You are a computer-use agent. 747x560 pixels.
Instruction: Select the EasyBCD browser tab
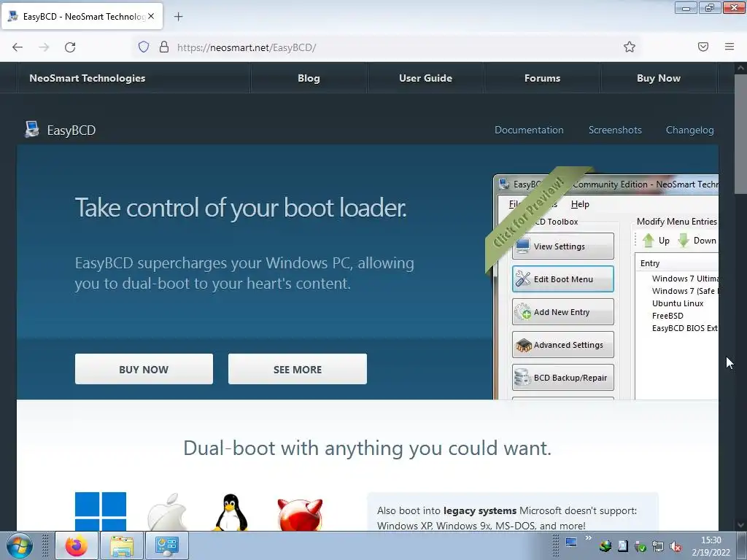(82, 17)
